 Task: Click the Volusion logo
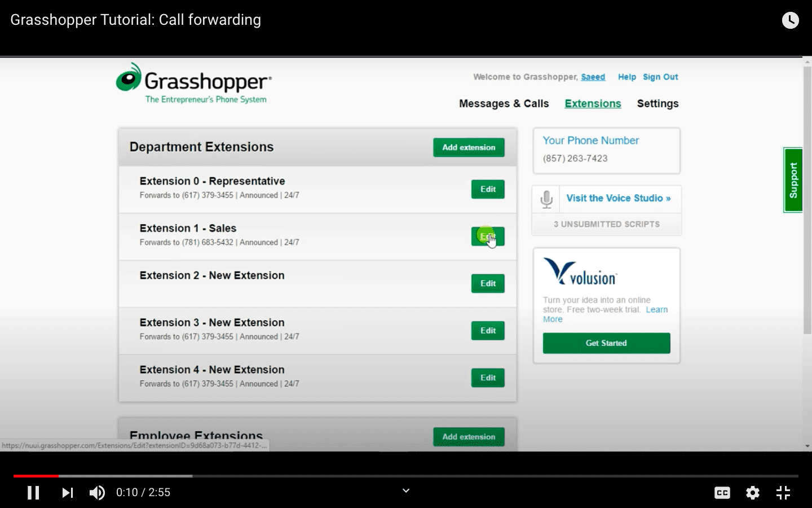point(580,271)
